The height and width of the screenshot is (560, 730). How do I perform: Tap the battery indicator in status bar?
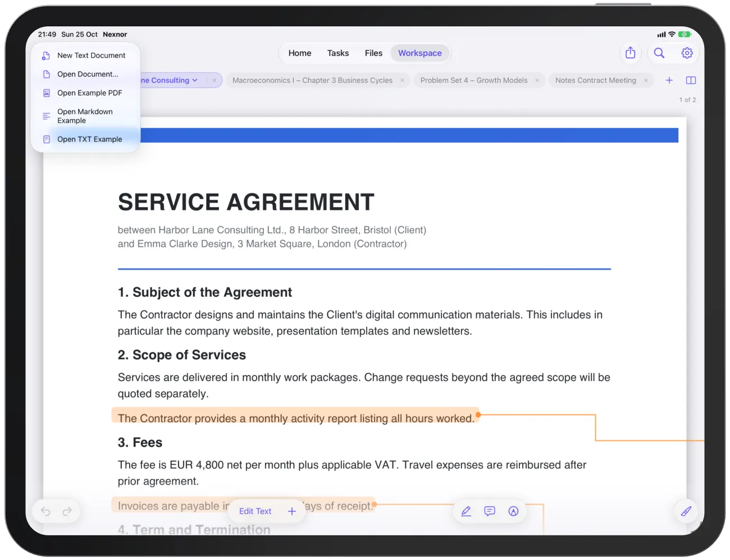point(685,34)
